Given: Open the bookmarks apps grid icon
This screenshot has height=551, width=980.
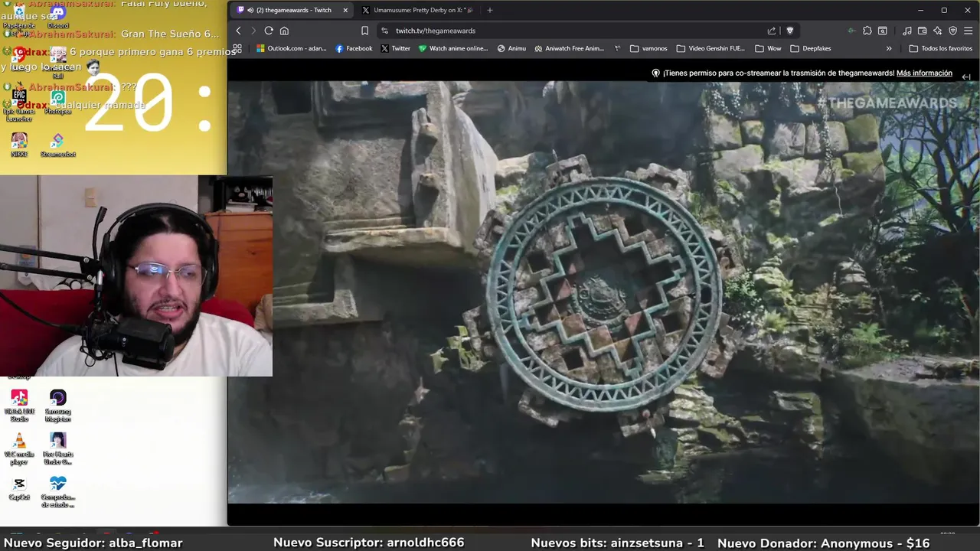Looking at the screenshot, I should [x=237, y=48].
